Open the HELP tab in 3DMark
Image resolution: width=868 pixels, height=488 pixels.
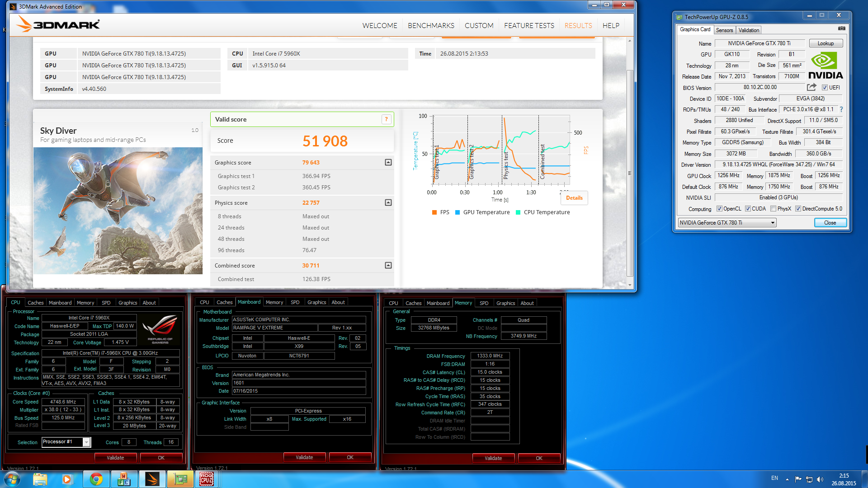(611, 26)
